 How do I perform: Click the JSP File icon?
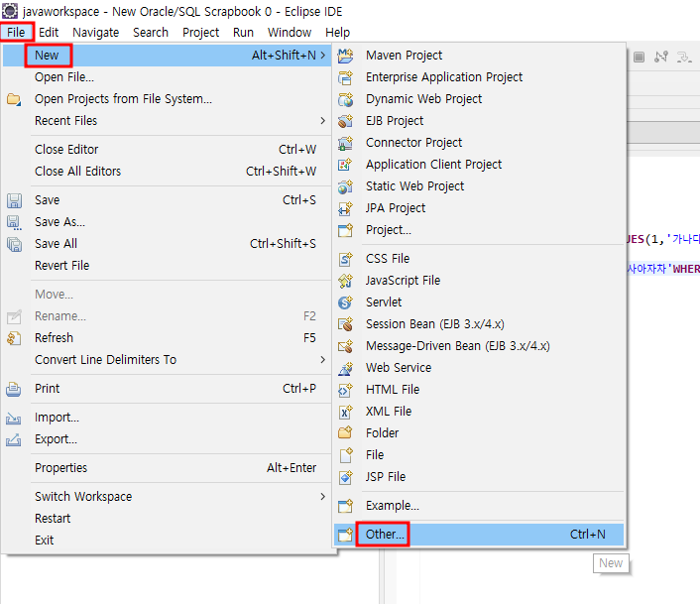coord(345,477)
